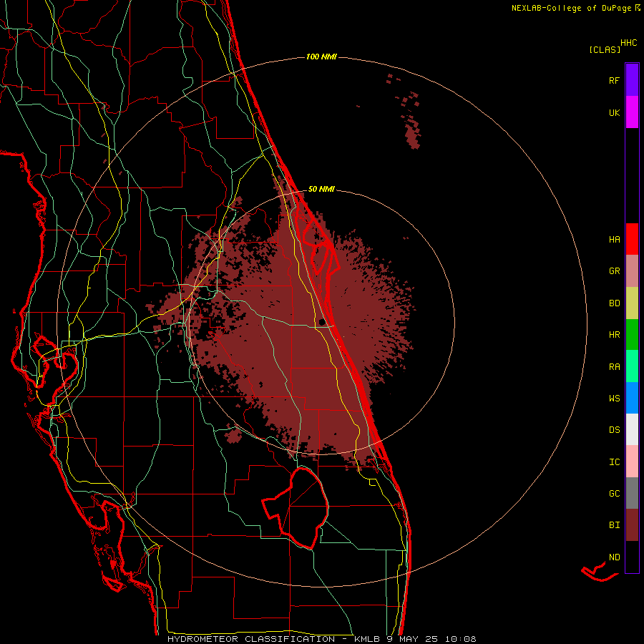The width and height of the screenshot is (644, 644).
Task: Click the GR pink legend swatch
Action: point(632,270)
